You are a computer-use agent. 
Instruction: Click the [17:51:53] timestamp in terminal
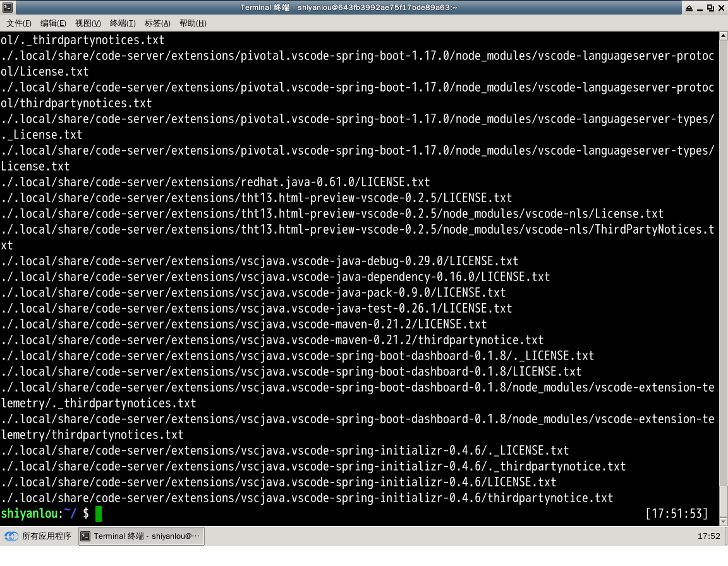(676, 514)
